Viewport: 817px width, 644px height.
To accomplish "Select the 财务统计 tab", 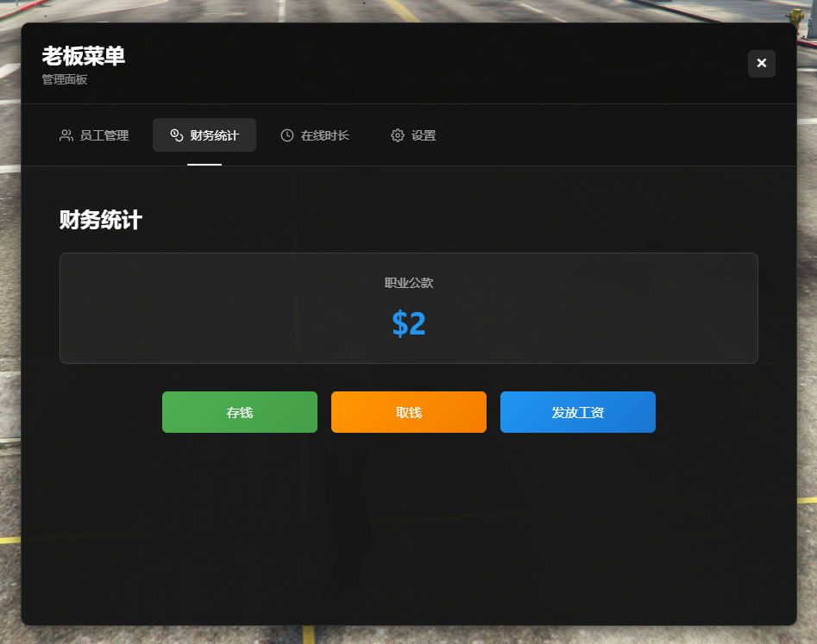I will (x=204, y=135).
